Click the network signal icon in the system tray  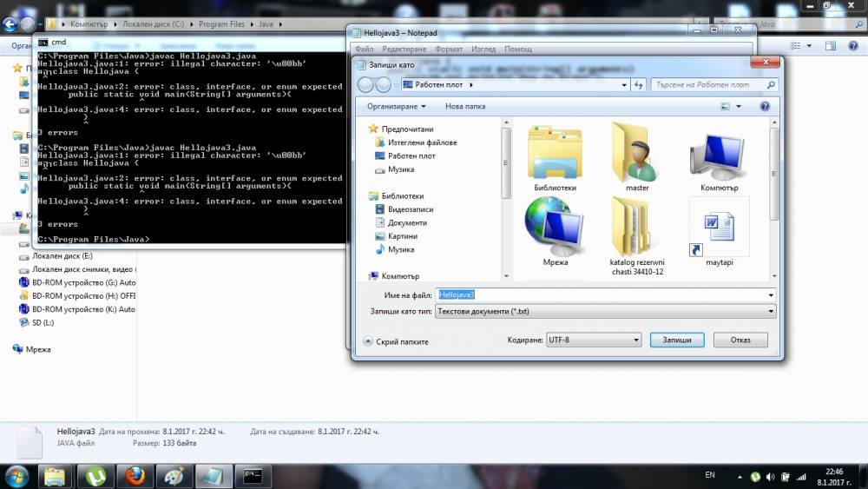pos(801,477)
